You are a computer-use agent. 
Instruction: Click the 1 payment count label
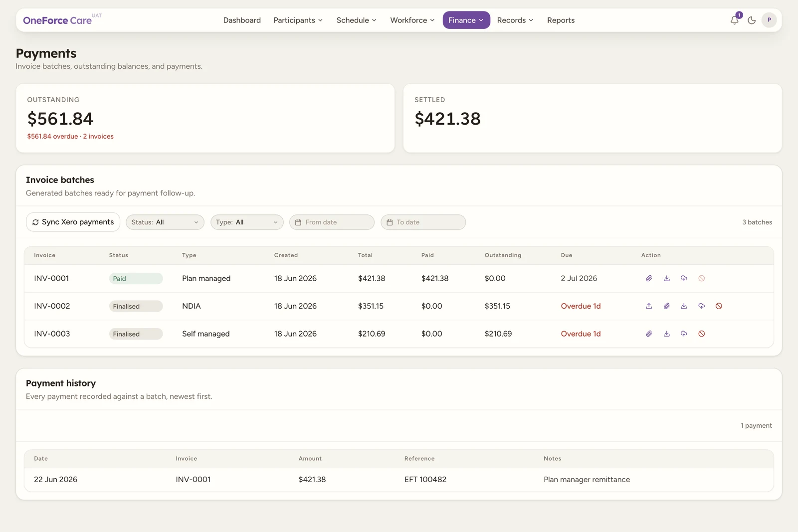point(756,426)
